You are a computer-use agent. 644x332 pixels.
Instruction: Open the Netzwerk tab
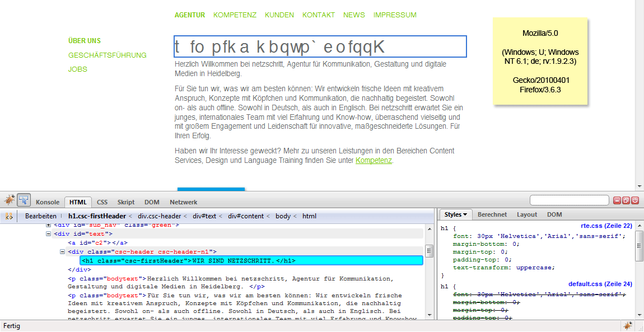pyautogui.click(x=183, y=202)
